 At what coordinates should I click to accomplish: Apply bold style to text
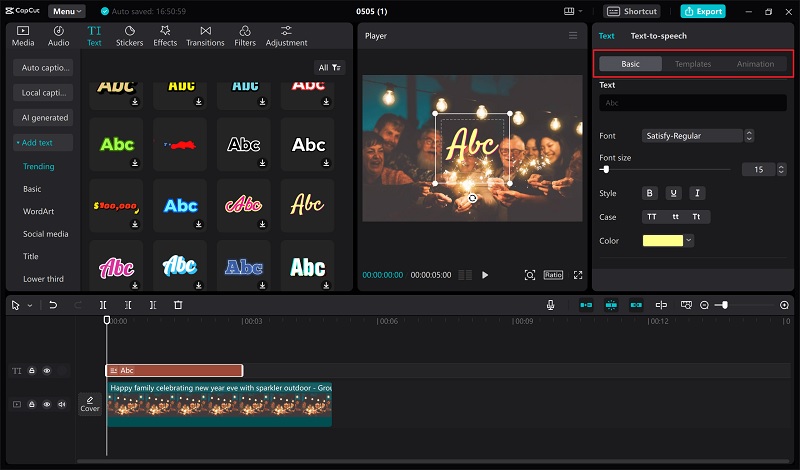click(650, 193)
